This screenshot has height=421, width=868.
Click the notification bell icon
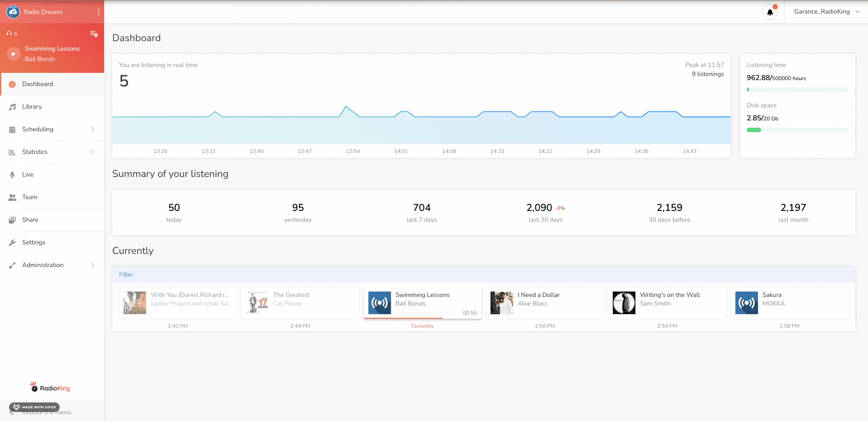pos(770,12)
